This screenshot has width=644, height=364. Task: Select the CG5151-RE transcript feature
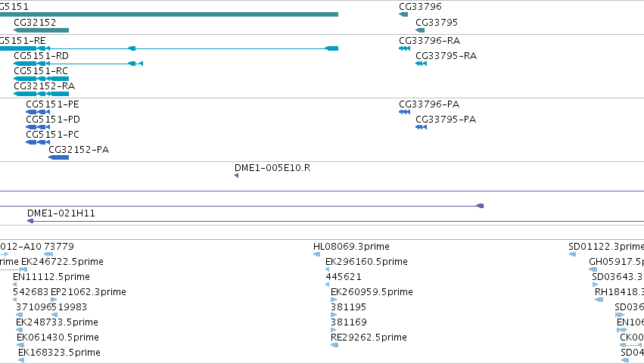point(169,48)
